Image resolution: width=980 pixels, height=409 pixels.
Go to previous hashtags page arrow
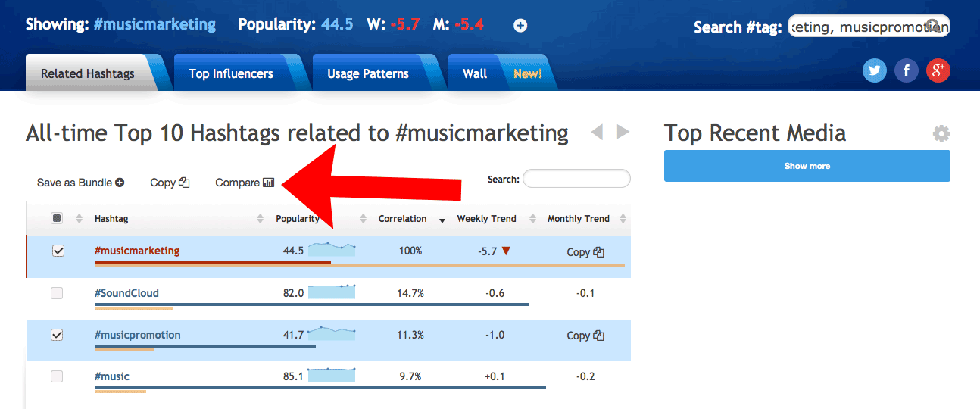pos(597,133)
